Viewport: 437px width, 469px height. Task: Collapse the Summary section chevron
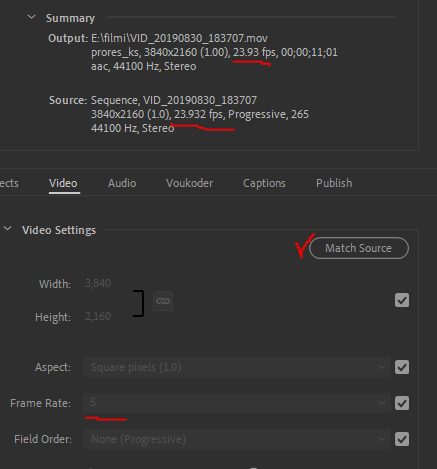(x=31, y=17)
